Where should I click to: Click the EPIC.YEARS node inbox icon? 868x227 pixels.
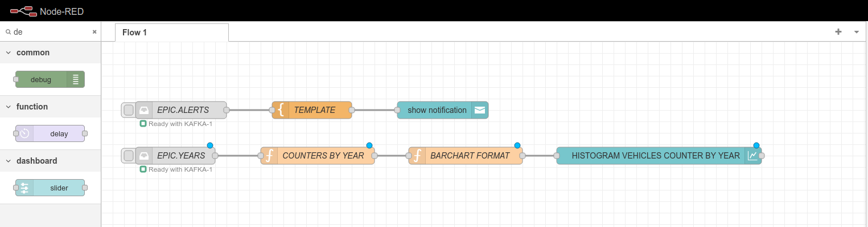click(144, 155)
